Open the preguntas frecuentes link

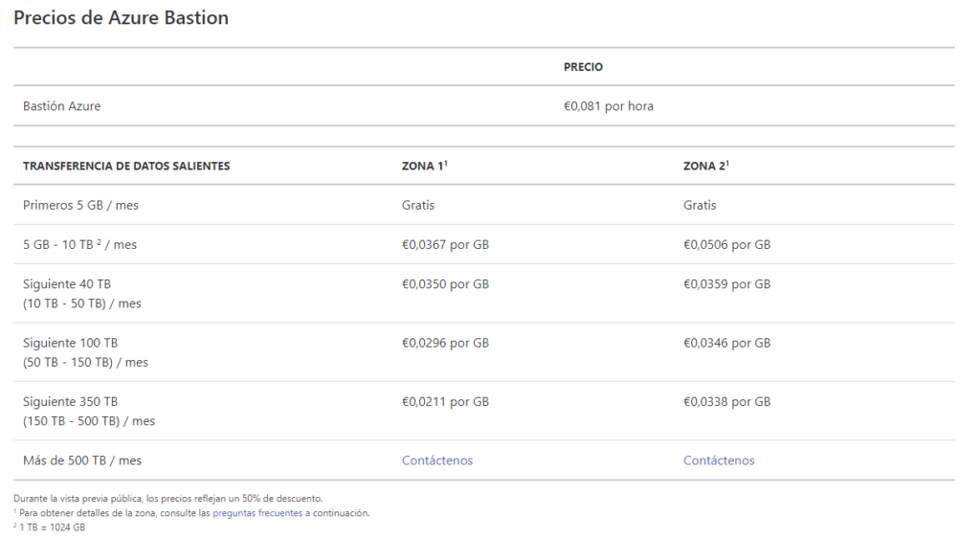tap(261, 513)
